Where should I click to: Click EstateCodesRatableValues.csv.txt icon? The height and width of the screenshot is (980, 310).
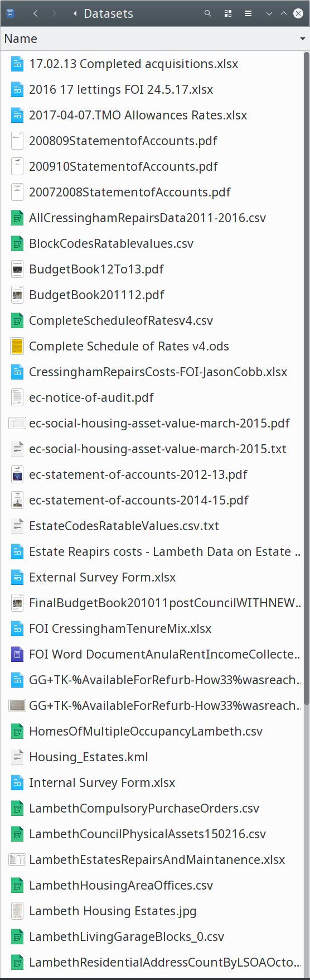coord(17,526)
